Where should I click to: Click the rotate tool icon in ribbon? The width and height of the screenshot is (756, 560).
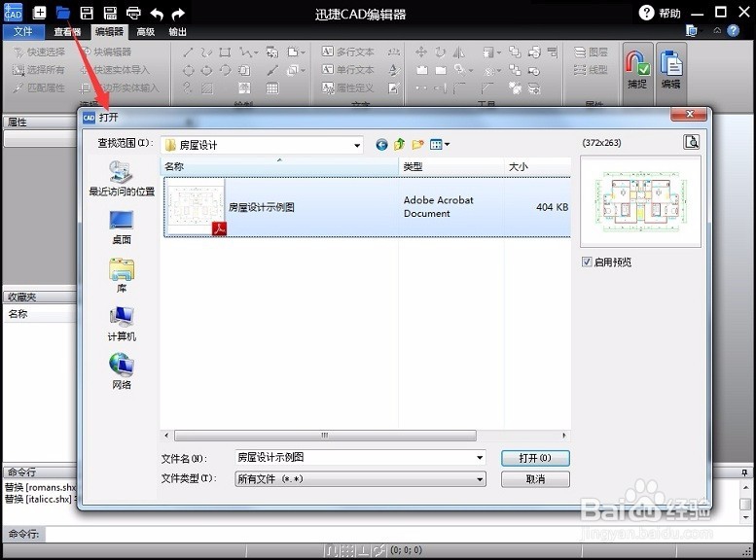[x=440, y=52]
